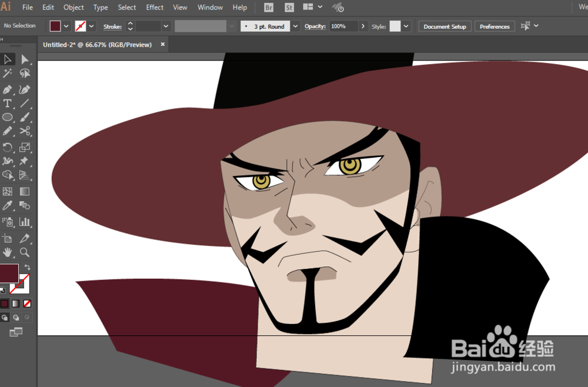Select the Type tool
The height and width of the screenshot is (387, 588).
click(x=8, y=104)
